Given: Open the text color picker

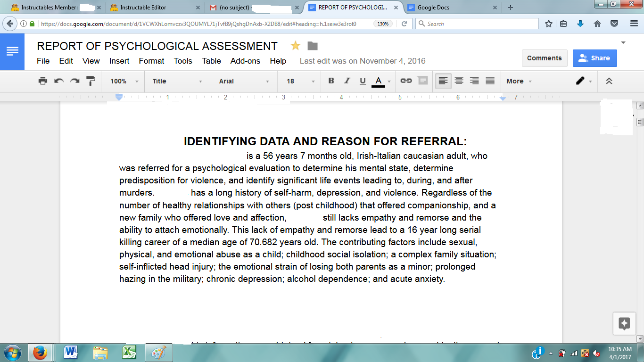Looking at the screenshot, I should point(379,81).
